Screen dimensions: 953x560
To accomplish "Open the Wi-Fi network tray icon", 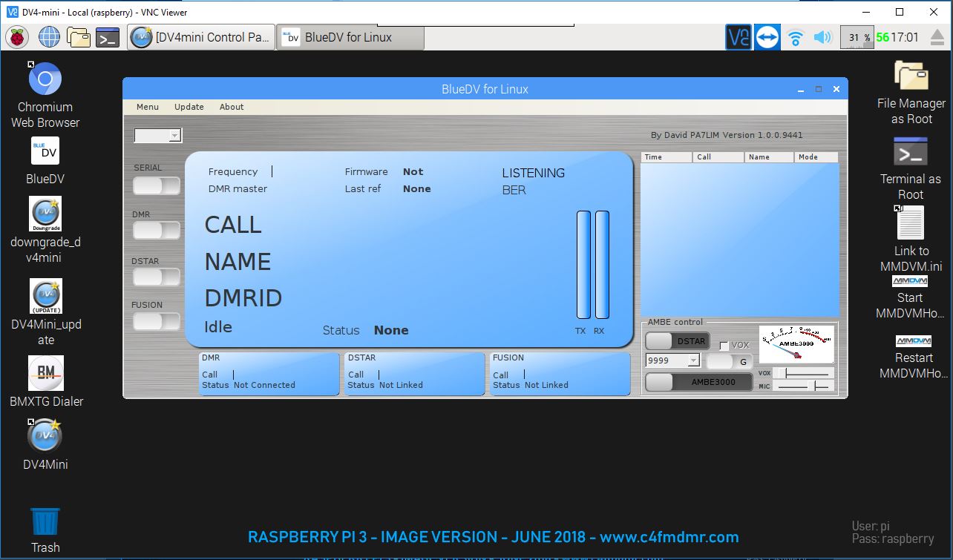I will pos(796,37).
